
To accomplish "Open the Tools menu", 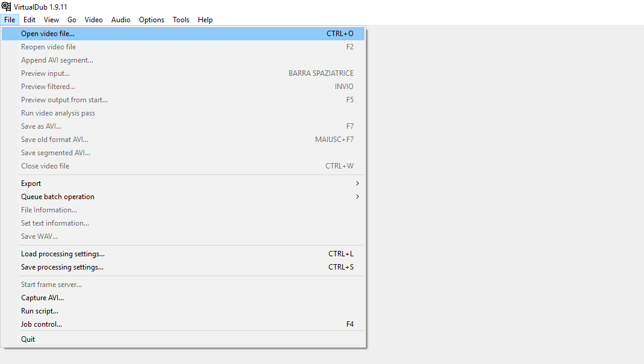I will click(x=181, y=20).
